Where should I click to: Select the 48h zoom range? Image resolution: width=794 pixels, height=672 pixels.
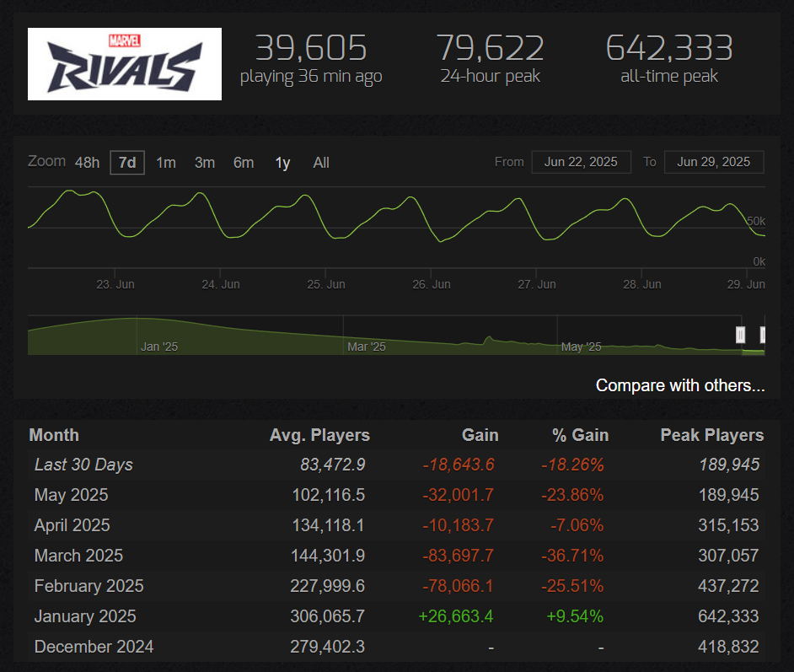[87, 163]
